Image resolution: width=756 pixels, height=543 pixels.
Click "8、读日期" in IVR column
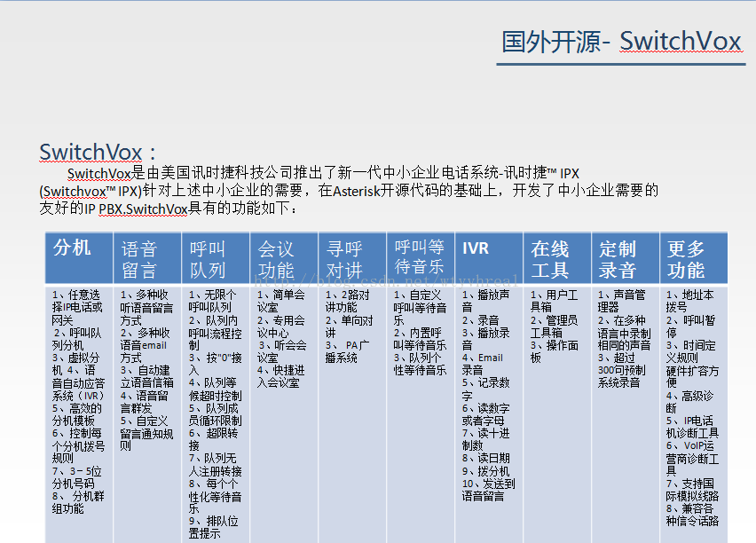click(485, 458)
